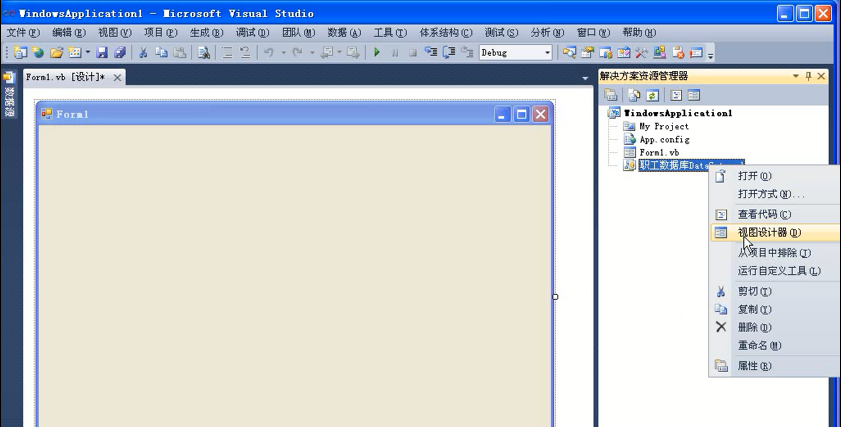The width and height of the screenshot is (841, 427).
Task: Click the Comment Out Lines toolbar icon
Action: [x=227, y=53]
